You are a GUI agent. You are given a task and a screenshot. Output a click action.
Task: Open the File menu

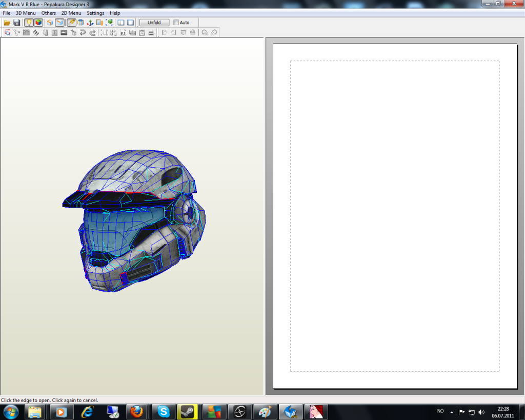pyautogui.click(x=6, y=13)
